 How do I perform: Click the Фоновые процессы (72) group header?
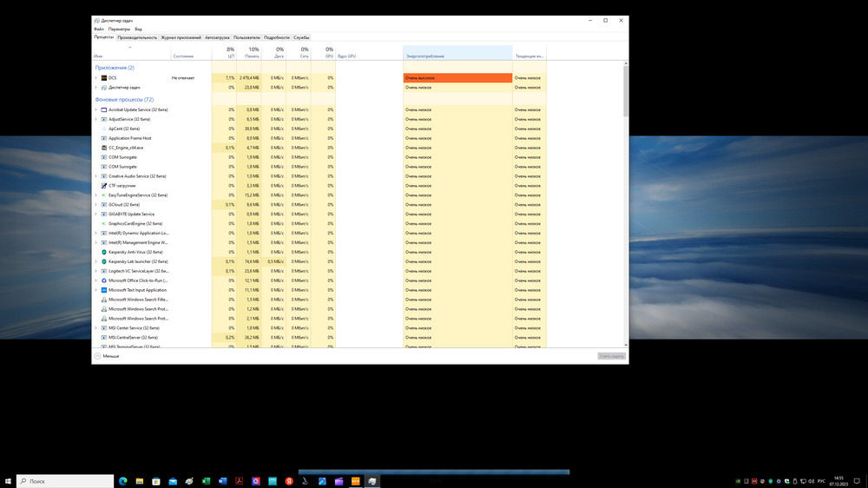[x=124, y=100]
